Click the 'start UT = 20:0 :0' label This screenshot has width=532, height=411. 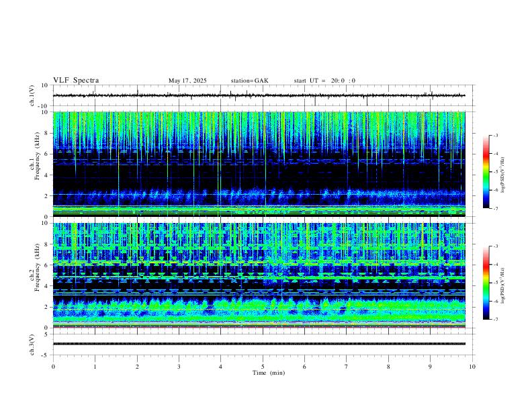click(x=324, y=81)
